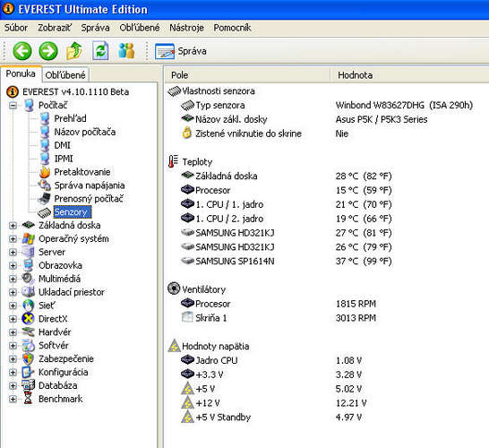The width and height of the screenshot is (489, 448).
Task: Select Správa napájania tree item
Action: pos(90,185)
